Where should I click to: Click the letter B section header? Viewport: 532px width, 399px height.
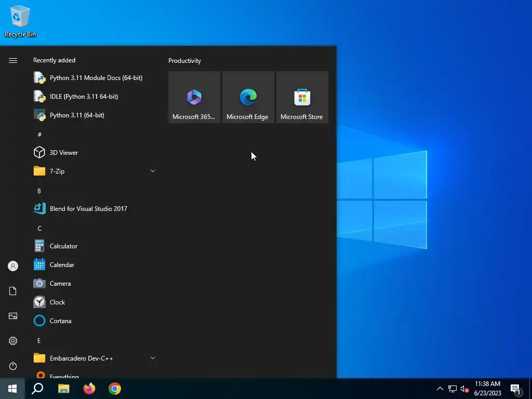[39, 191]
